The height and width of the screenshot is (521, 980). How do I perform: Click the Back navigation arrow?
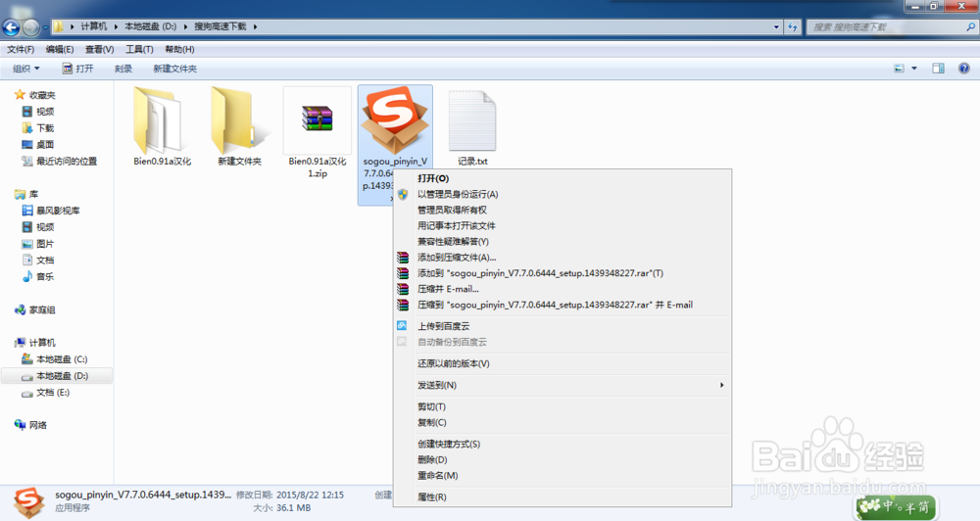coord(11,26)
